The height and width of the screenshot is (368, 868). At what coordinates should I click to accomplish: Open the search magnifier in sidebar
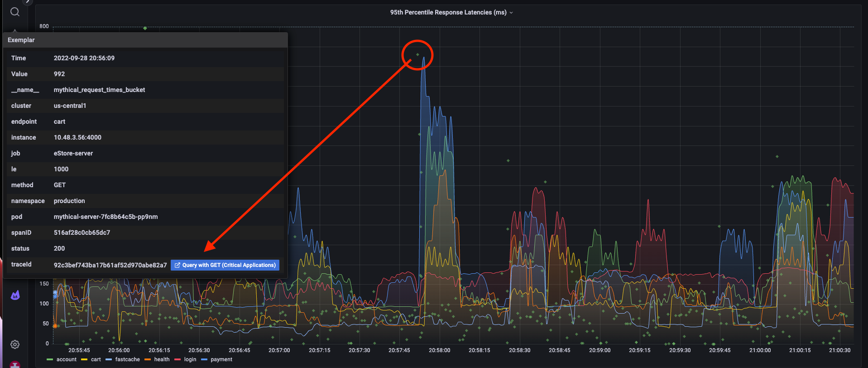point(15,12)
